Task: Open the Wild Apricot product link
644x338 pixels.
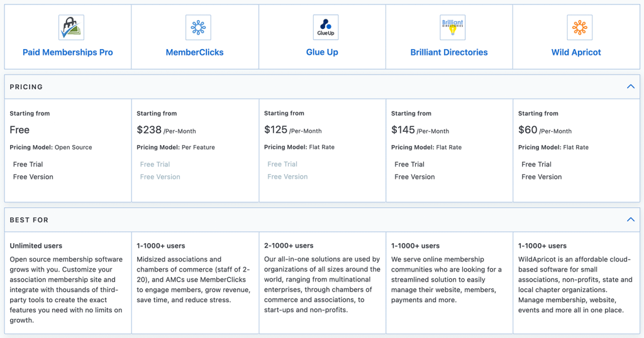Action: point(576,52)
